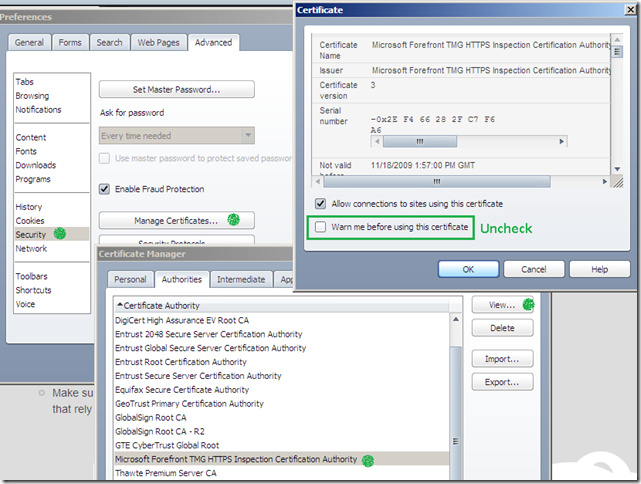Select Security in the Advanced list
The height and width of the screenshot is (484, 641).
tap(52, 234)
